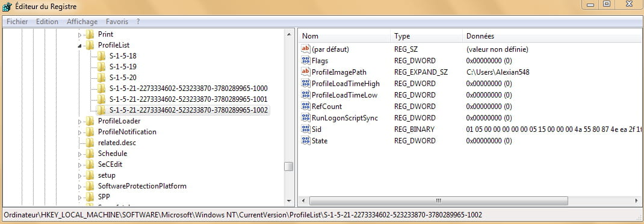Click the tree pane vertical scrollbar thumb
644x224 pixels.
coord(289,166)
